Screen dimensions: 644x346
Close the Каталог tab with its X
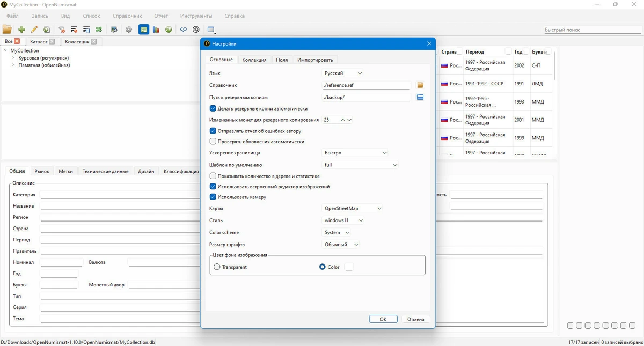[x=52, y=41]
